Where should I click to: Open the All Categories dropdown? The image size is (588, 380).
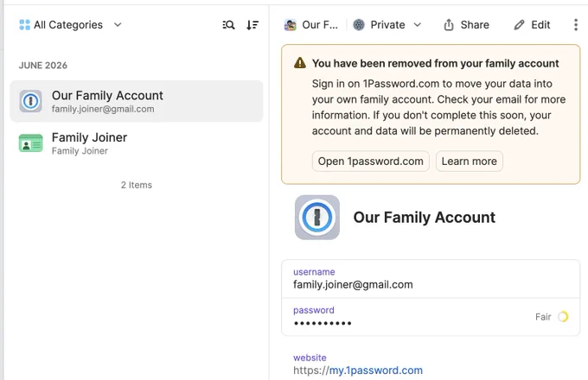[x=70, y=25]
